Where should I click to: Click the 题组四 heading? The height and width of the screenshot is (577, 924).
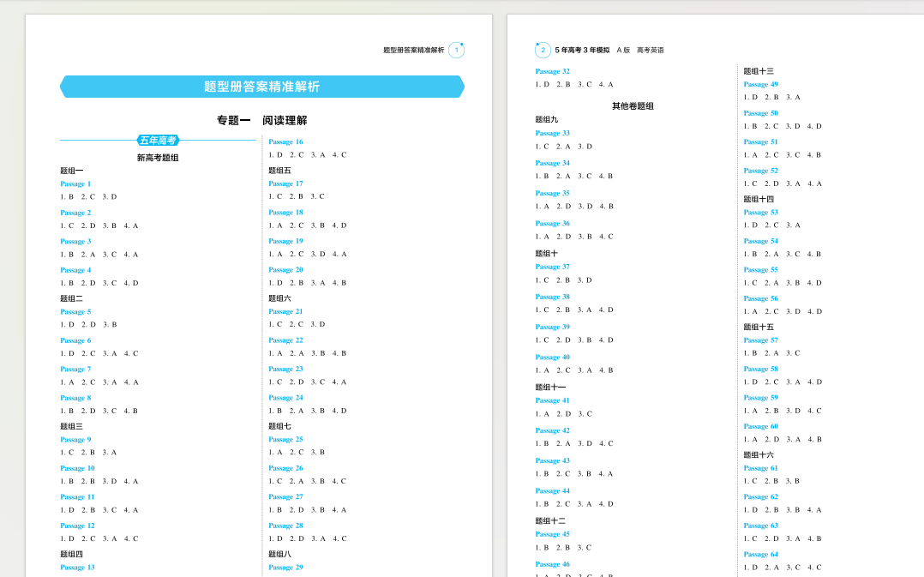pos(71,554)
